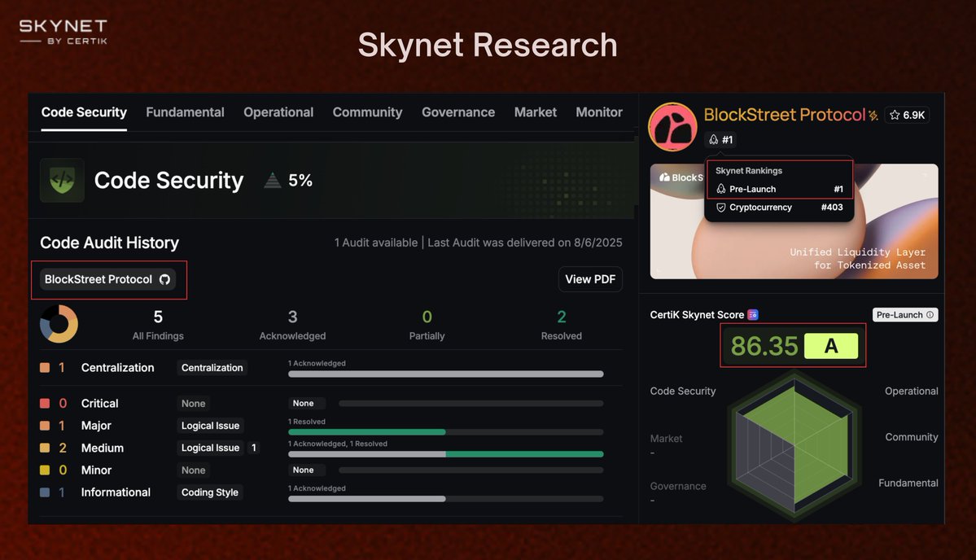The height and width of the screenshot is (560, 976).
Task: Click the BlockStreet banner thumbnail image
Action: pyautogui.click(x=794, y=221)
